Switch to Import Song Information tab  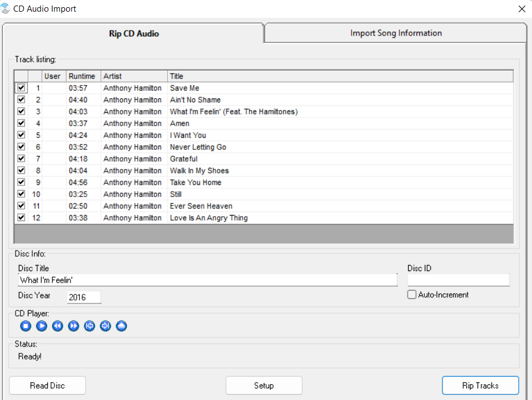tap(395, 33)
